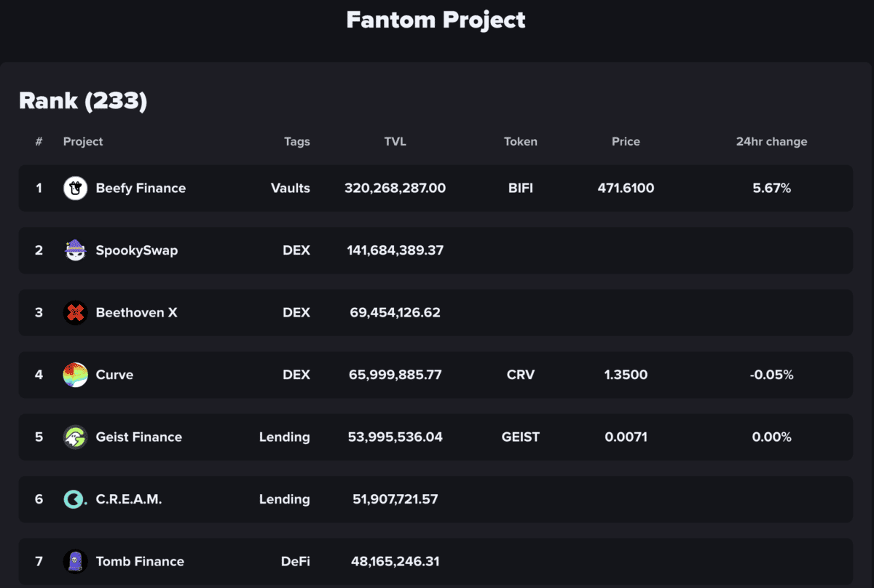Click the Beethoven X red logo icon
This screenshot has height=588, width=874.
(x=75, y=313)
